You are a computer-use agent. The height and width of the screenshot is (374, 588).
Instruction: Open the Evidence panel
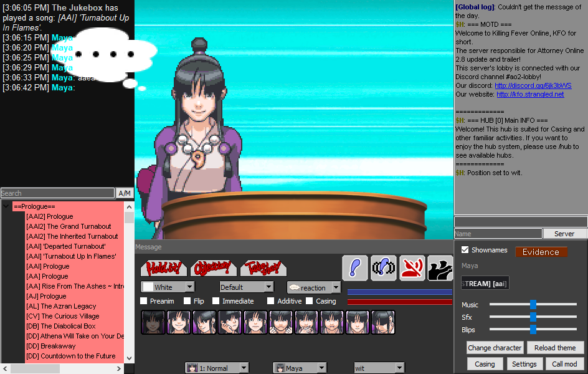point(541,252)
